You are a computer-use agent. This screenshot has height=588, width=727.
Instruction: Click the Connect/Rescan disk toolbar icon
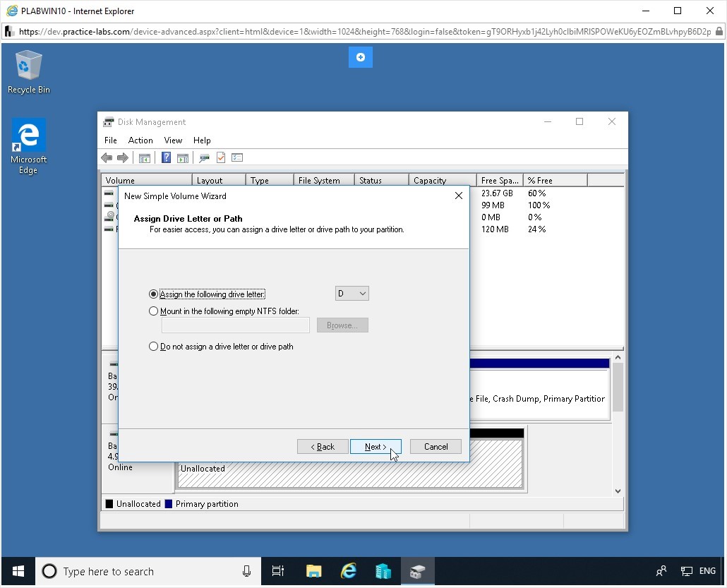click(204, 158)
